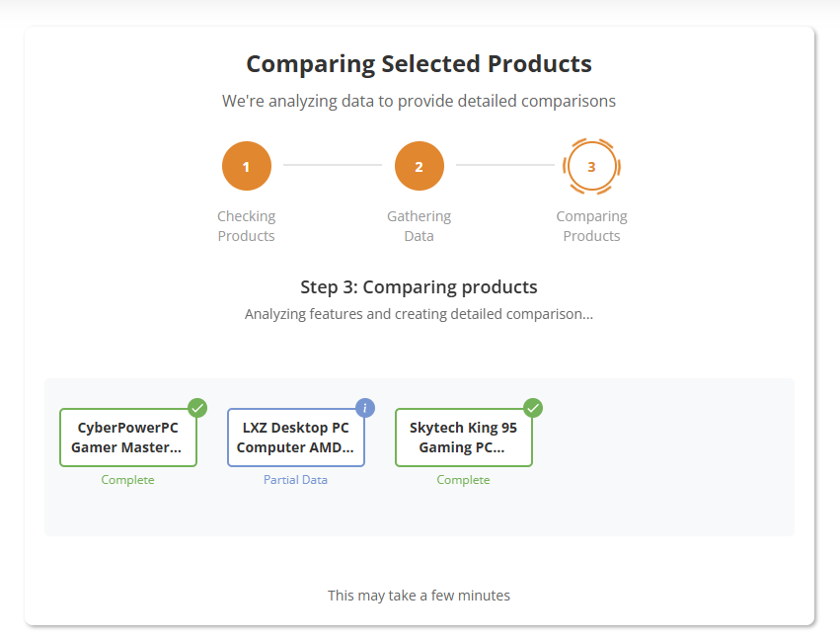
Task: Click blue info badge on LXZ card
Action: 365,408
